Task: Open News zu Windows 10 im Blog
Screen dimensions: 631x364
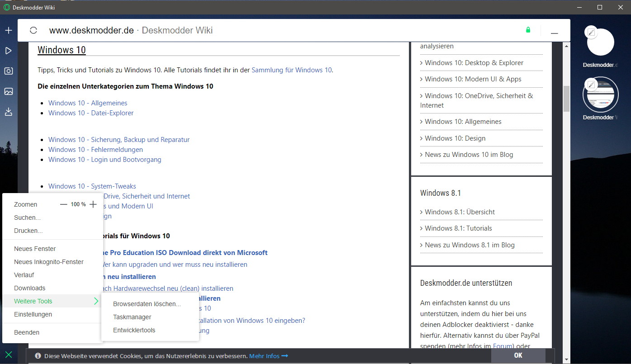Action: (x=469, y=155)
